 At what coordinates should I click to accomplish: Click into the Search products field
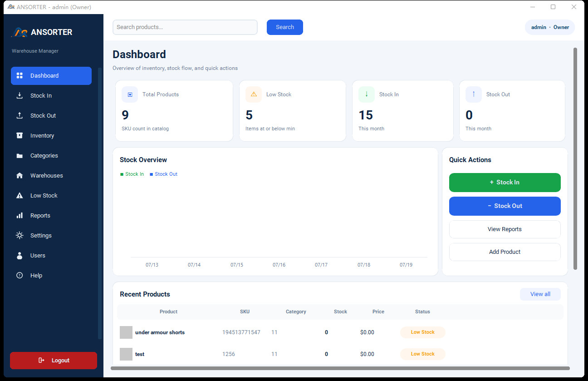pos(185,27)
